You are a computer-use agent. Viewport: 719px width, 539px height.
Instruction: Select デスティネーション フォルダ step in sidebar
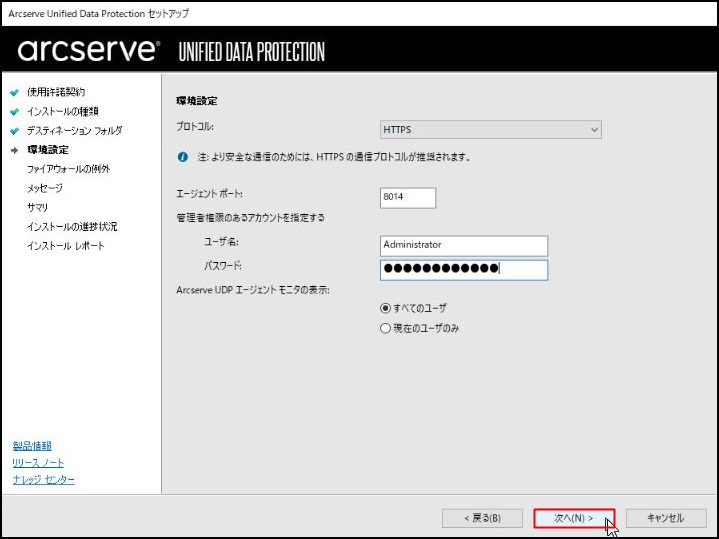[74, 131]
